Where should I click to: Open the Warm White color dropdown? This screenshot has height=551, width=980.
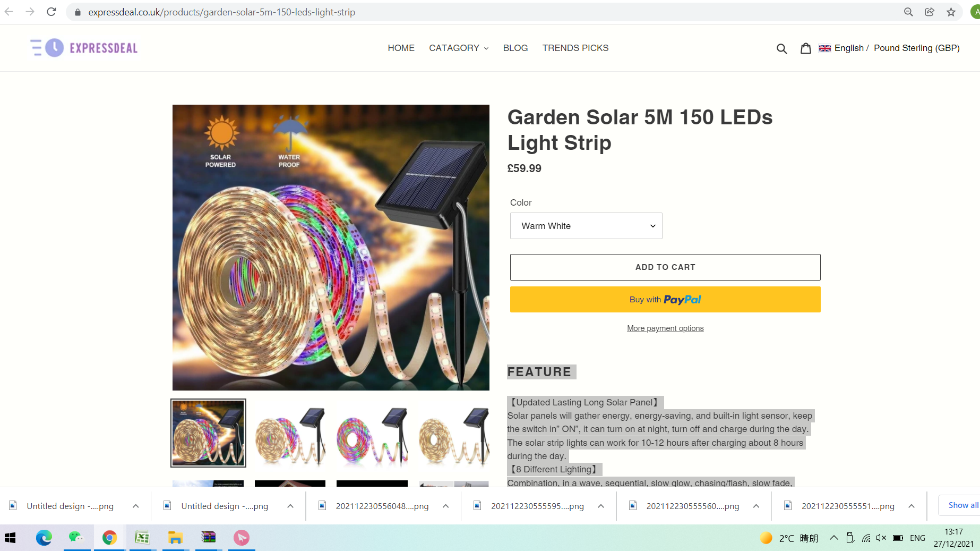coord(586,226)
